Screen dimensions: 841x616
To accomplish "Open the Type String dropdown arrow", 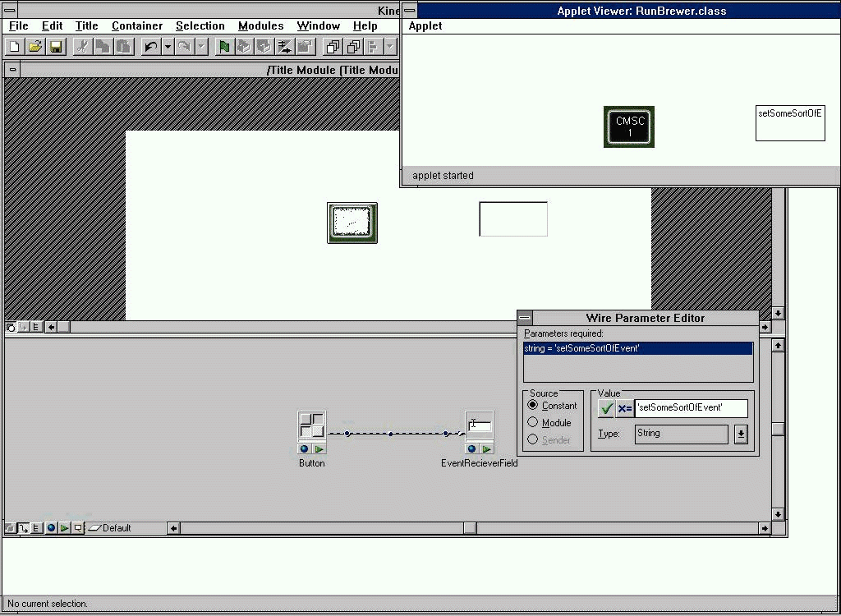I will click(741, 434).
